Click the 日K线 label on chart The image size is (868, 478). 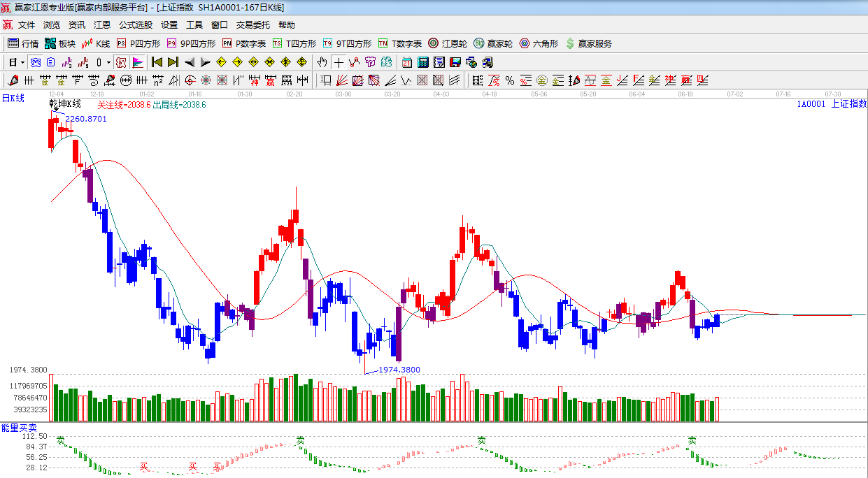coord(13,99)
